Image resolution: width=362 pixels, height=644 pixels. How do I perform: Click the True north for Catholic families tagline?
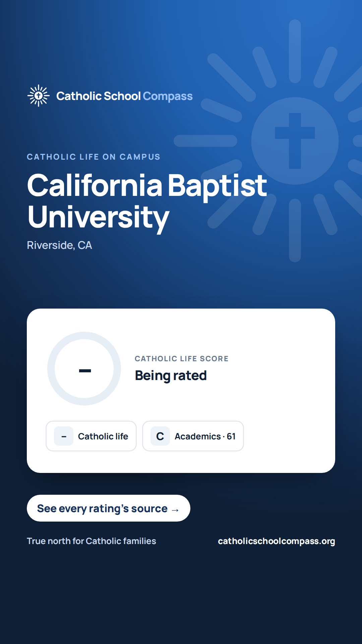[92, 541]
